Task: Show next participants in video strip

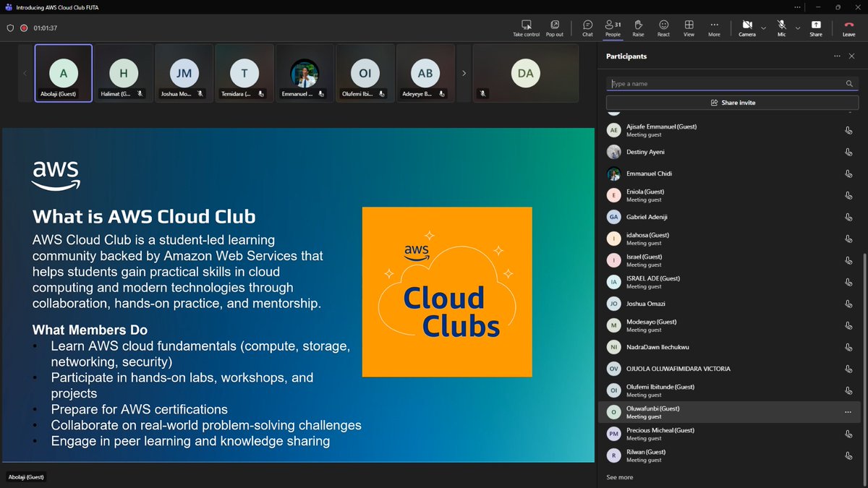Action: point(464,73)
